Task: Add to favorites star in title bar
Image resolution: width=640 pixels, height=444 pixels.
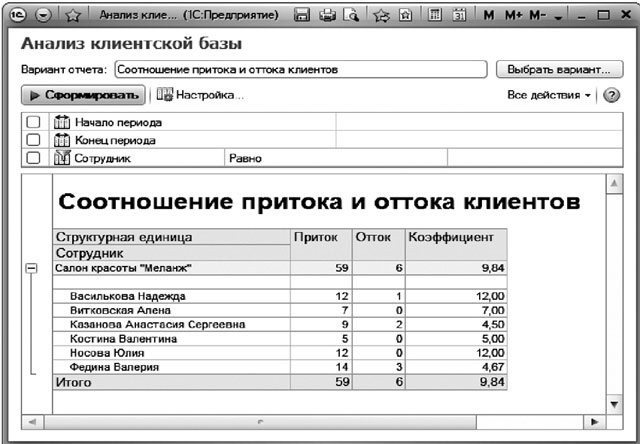Action: pos(73,16)
